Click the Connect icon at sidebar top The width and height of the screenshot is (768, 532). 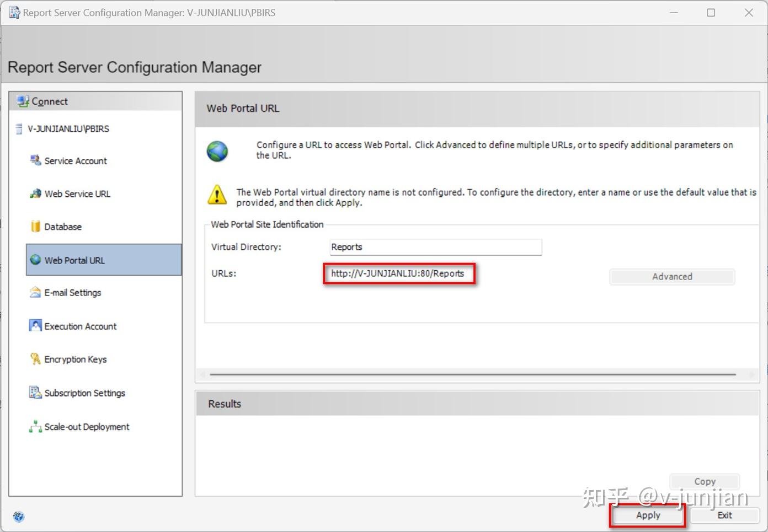pyautogui.click(x=23, y=101)
